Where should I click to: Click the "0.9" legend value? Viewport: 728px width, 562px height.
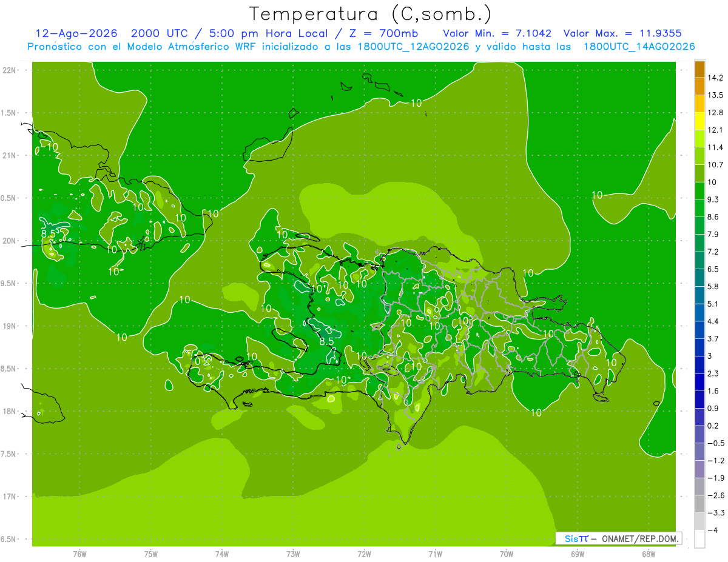pos(714,408)
